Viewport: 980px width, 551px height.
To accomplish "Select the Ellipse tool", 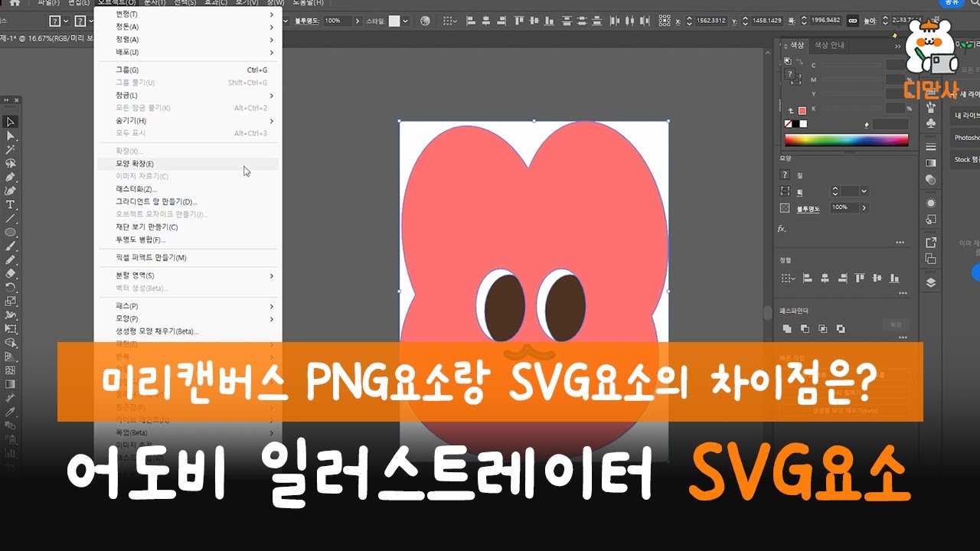I will coord(11,232).
